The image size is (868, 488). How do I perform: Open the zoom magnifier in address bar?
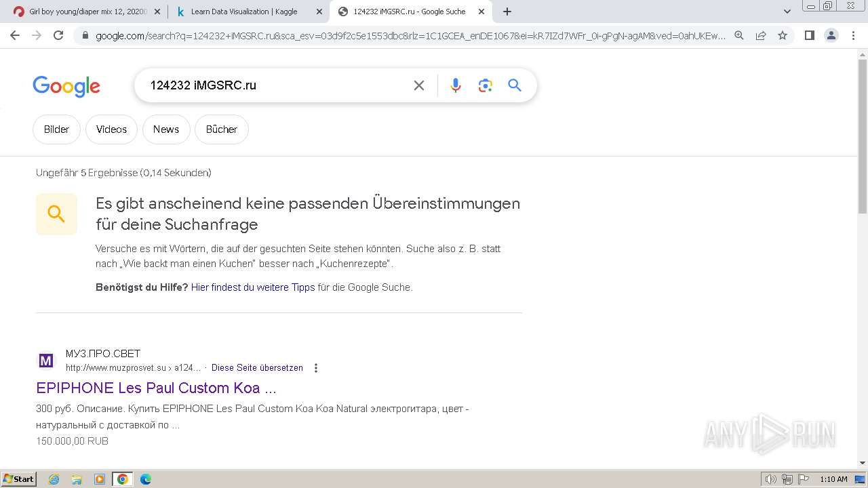(739, 35)
